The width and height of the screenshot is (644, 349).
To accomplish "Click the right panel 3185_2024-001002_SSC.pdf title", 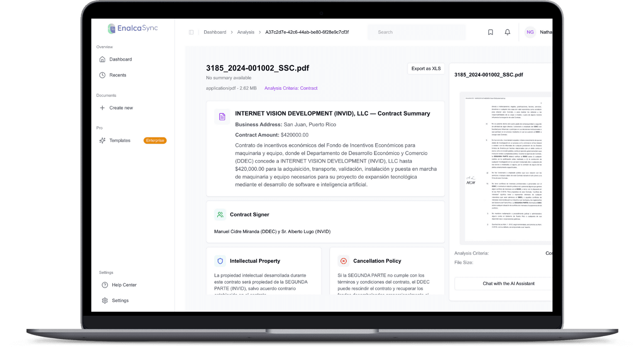I will coord(489,75).
